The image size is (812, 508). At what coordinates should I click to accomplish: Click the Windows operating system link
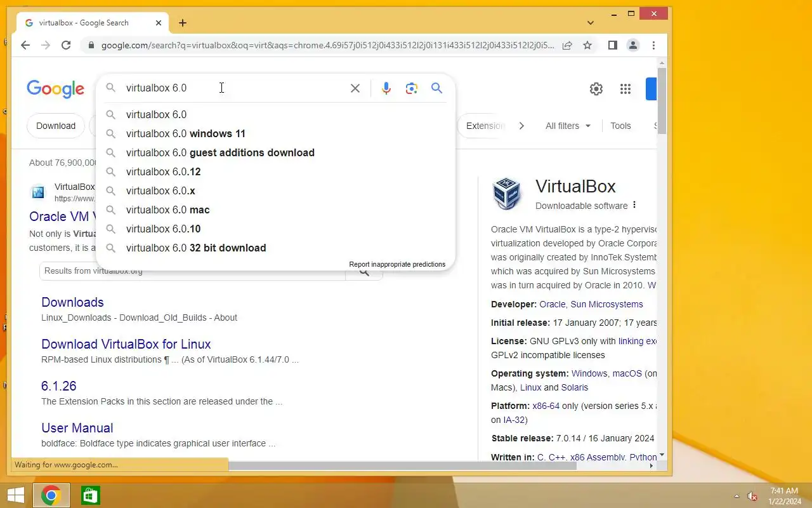click(x=589, y=373)
